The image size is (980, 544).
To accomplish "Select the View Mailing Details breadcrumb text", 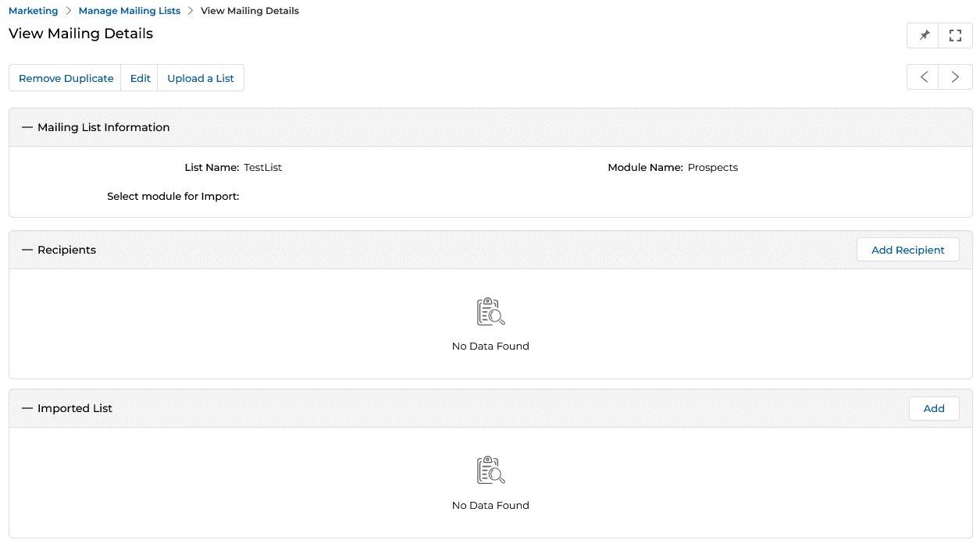I will pyautogui.click(x=250, y=11).
